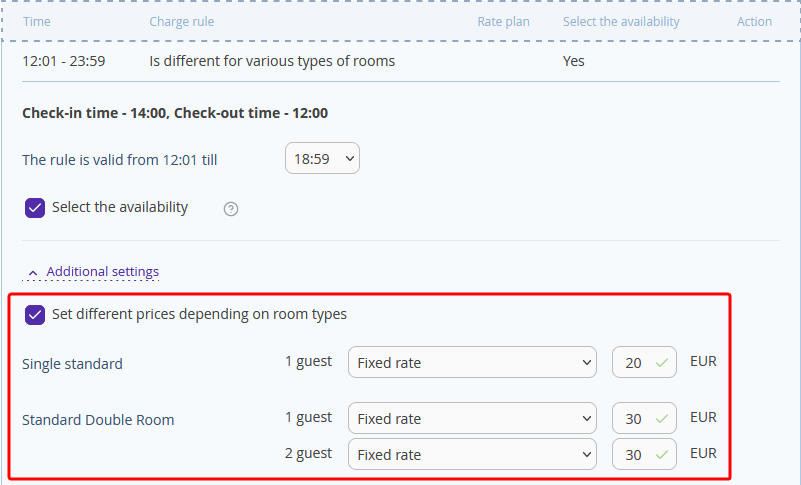Click the Charge rule column header
The image size is (801, 485).
pyautogui.click(x=182, y=21)
